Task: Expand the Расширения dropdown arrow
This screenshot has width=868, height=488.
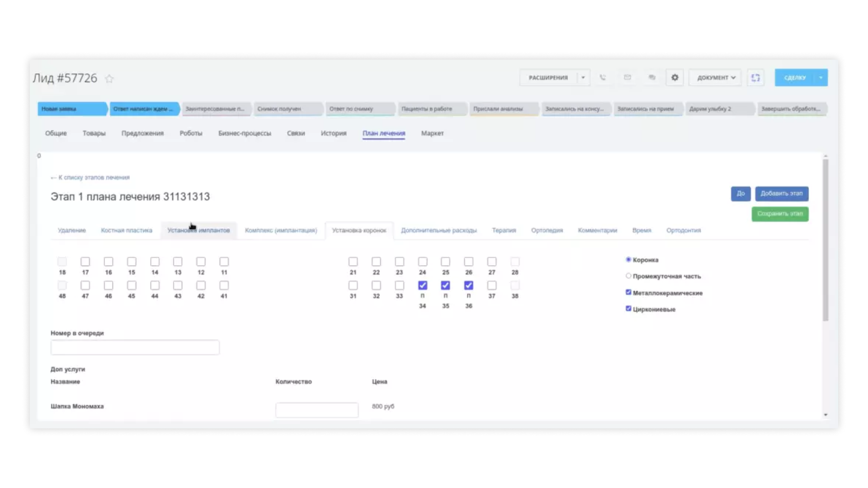Action: pos(583,78)
